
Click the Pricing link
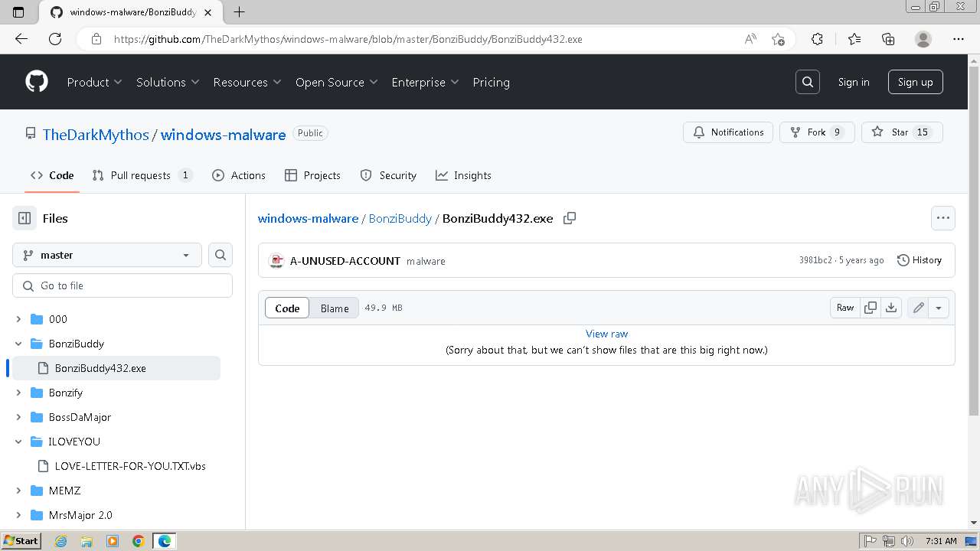coord(491,82)
